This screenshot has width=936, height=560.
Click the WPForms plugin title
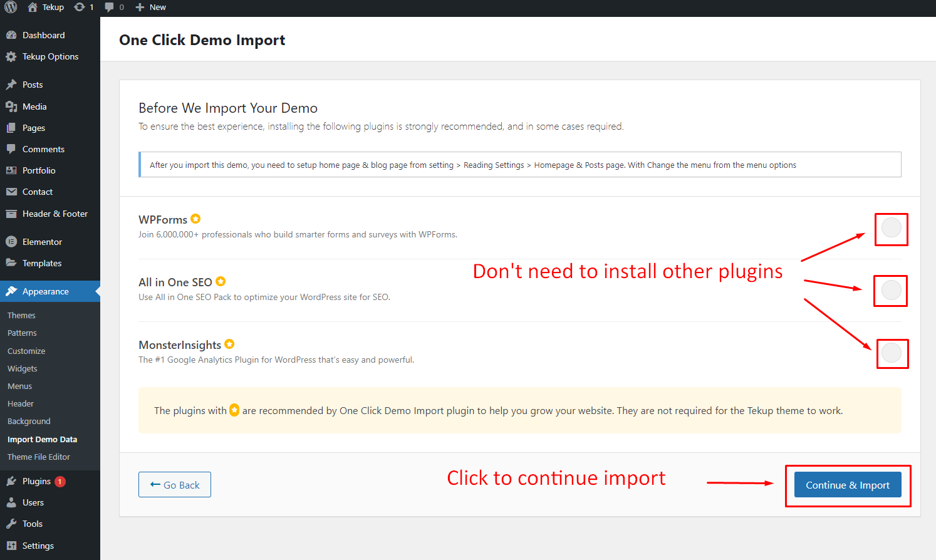(163, 220)
